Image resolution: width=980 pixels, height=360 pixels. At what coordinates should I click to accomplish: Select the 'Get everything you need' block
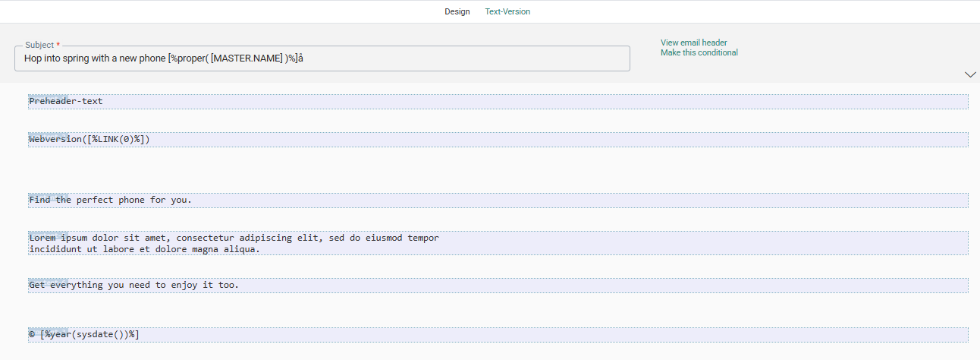133,286
